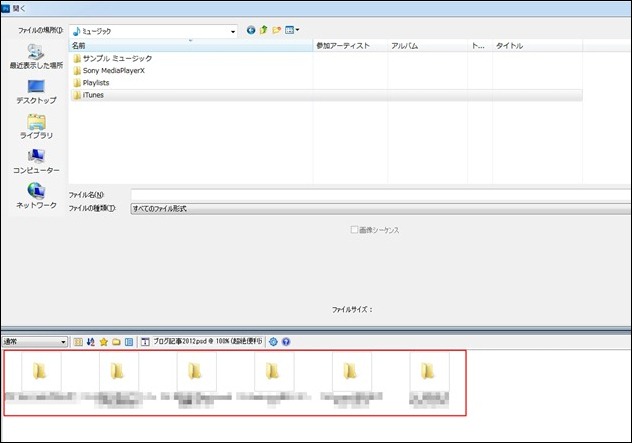Create a new folder using toolbar icon

pos(276,31)
